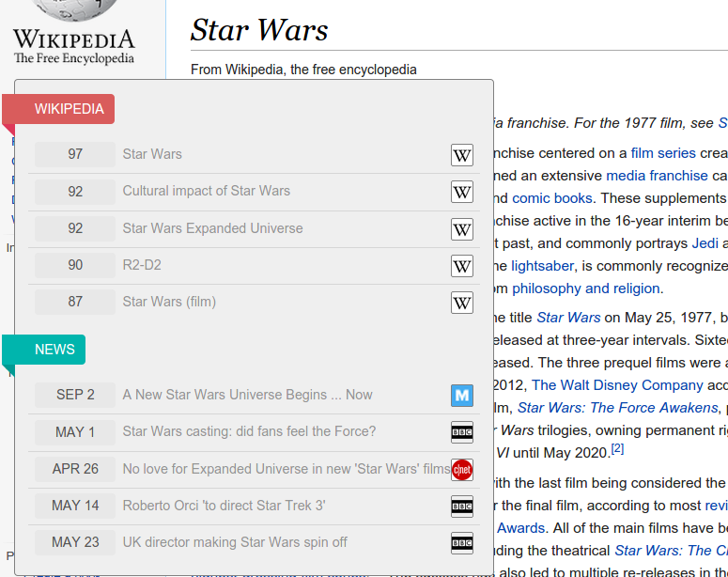Image resolution: width=728 pixels, height=577 pixels.
Task: Click Wikipedia icon beside Star Wars result
Action: [x=462, y=155]
